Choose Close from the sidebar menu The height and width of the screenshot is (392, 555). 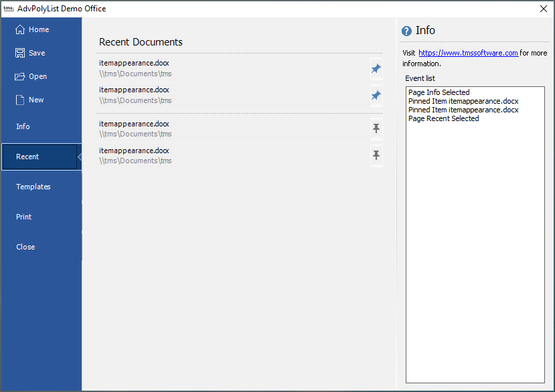[25, 247]
